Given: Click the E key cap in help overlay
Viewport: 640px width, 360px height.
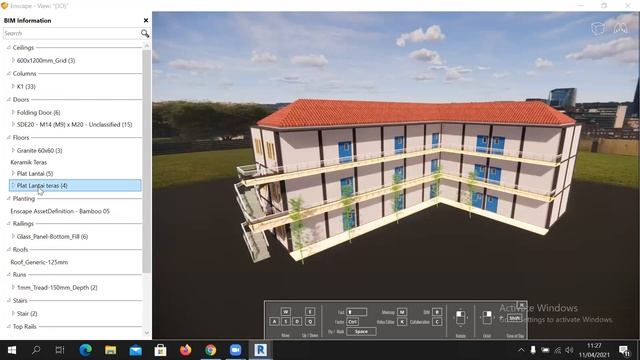Looking at the screenshot, I should [x=310, y=311].
